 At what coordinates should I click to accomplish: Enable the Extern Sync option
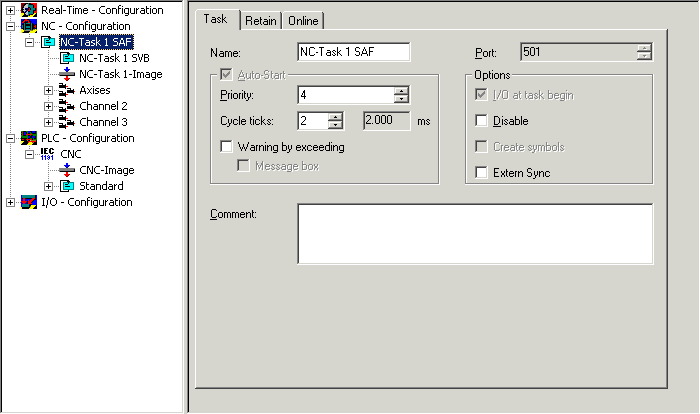481,172
